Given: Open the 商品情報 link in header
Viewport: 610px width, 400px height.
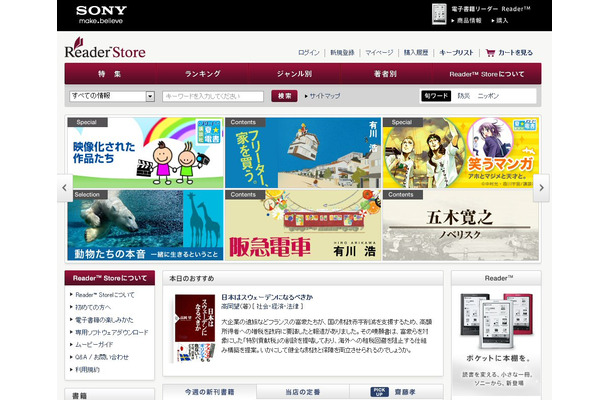Looking at the screenshot, I should [x=469, y=21].
